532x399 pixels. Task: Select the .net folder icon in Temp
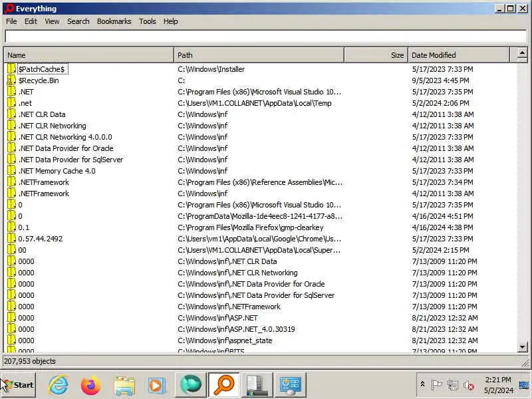pyautogui.click(x=11, y=103)
